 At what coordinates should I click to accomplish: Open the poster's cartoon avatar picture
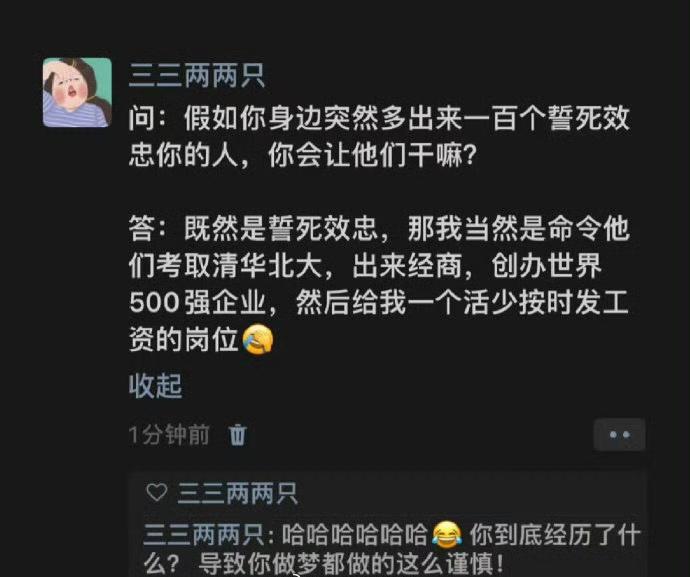[77, 92]
